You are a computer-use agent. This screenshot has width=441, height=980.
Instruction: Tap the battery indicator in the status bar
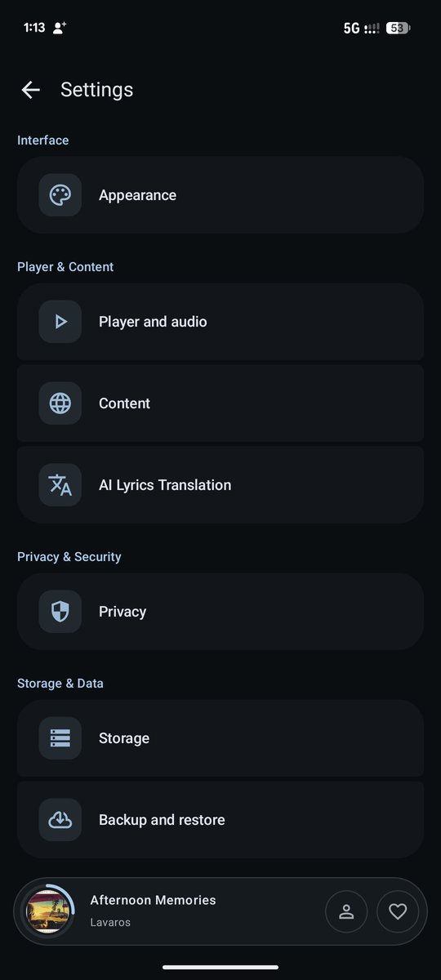[399, 28]
